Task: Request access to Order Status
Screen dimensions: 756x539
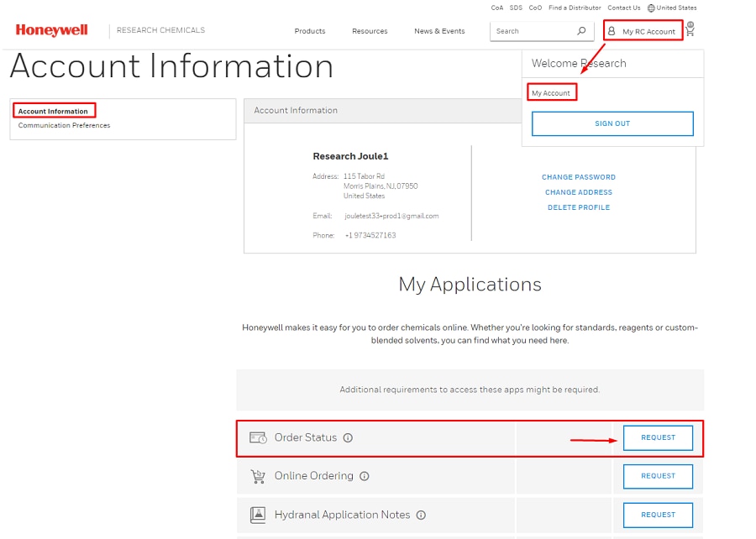Action: point(658,437)
